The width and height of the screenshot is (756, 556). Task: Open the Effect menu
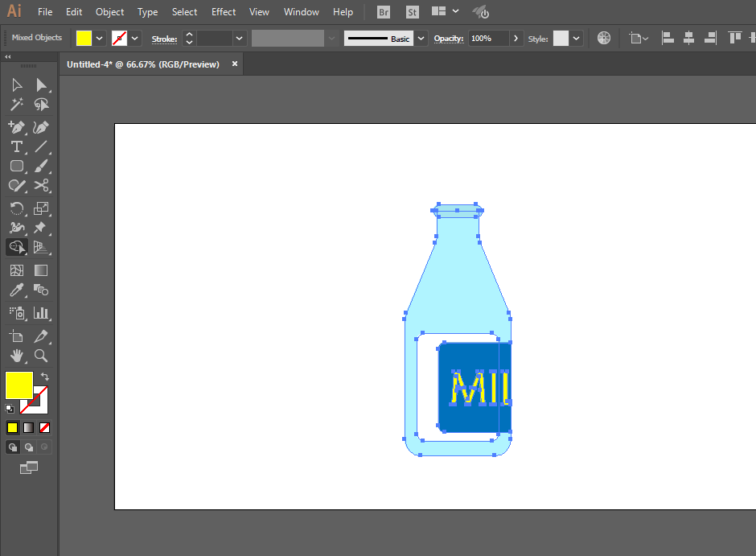[x=224, y=12]
